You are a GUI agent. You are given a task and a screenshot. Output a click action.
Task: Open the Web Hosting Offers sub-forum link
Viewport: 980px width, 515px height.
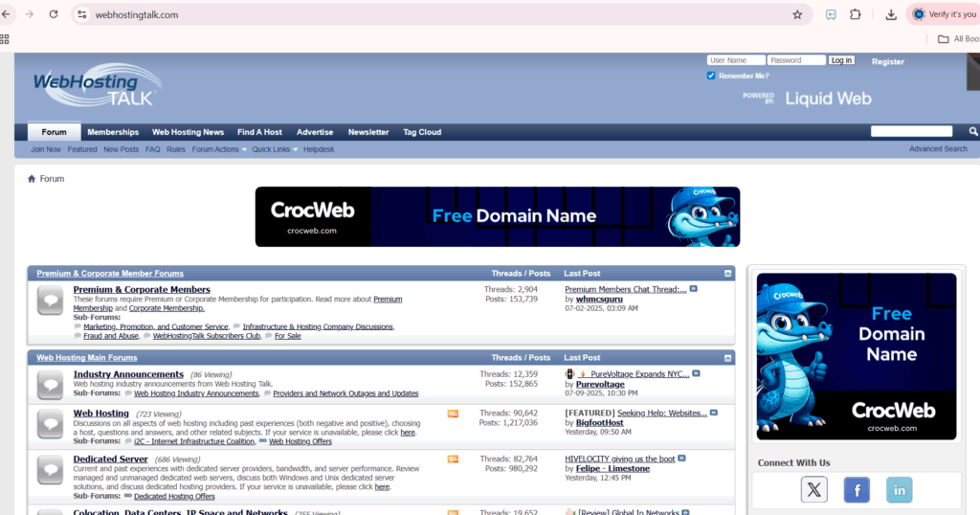click(x=300, y=441)
